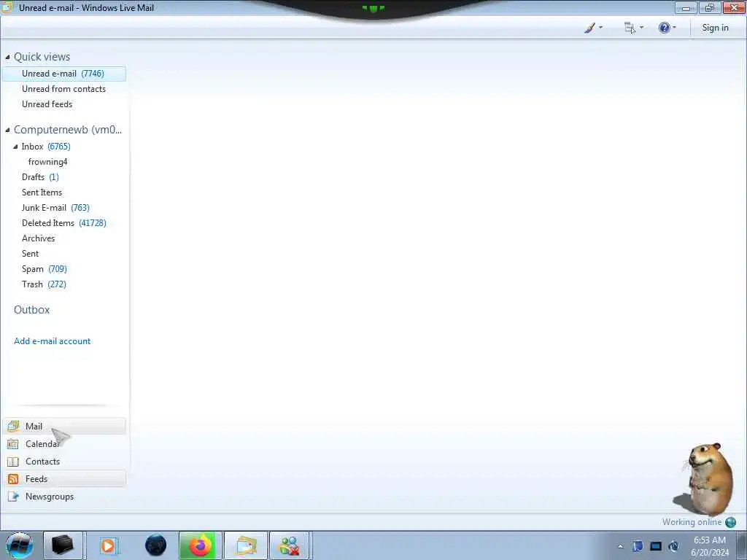
Task: Click the Windows Start orb
Action: 20,545
